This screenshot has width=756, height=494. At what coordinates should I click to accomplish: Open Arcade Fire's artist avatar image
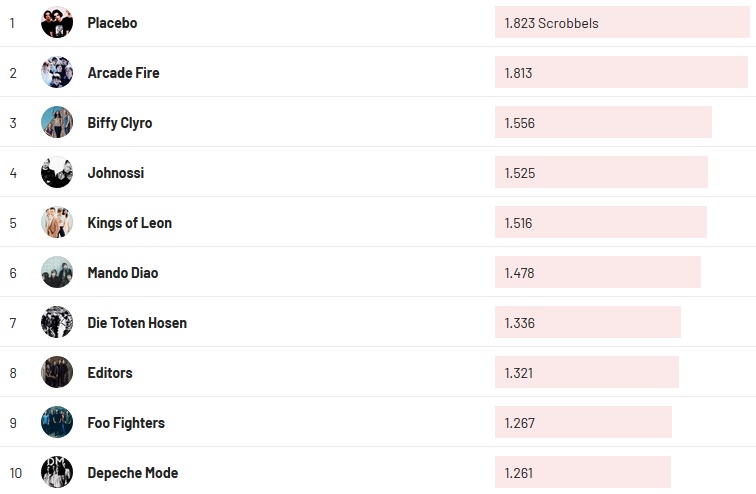[x=57, y=72]
